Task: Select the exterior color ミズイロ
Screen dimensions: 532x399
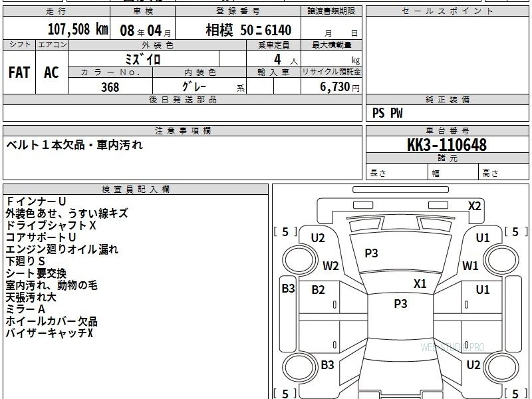Action: [x=143, y=59]
